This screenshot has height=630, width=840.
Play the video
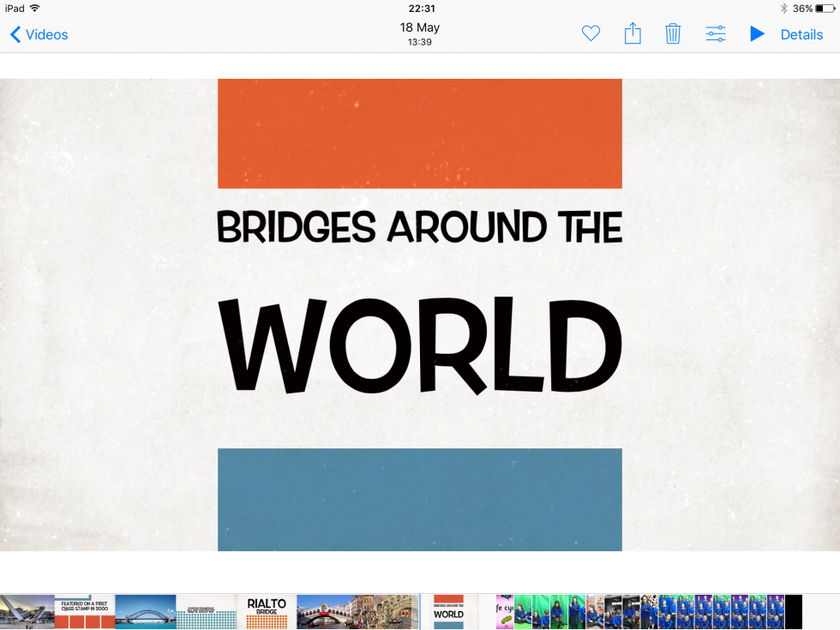coord(757,34)
